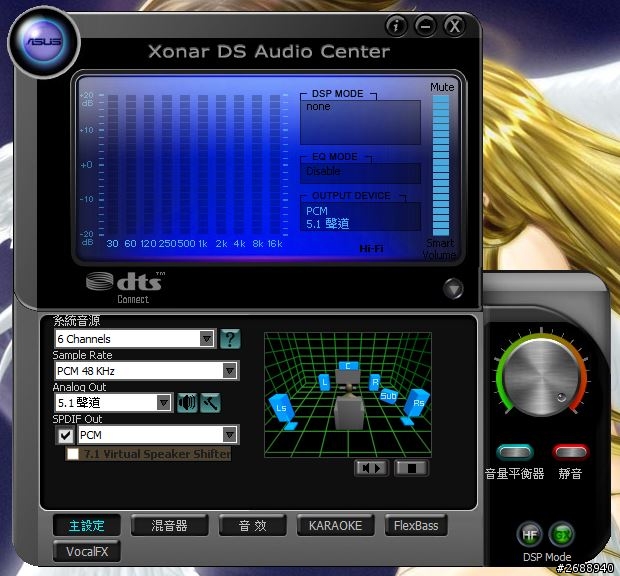
Task: Click the listener figure in speaker room
Action: [349, 407]
